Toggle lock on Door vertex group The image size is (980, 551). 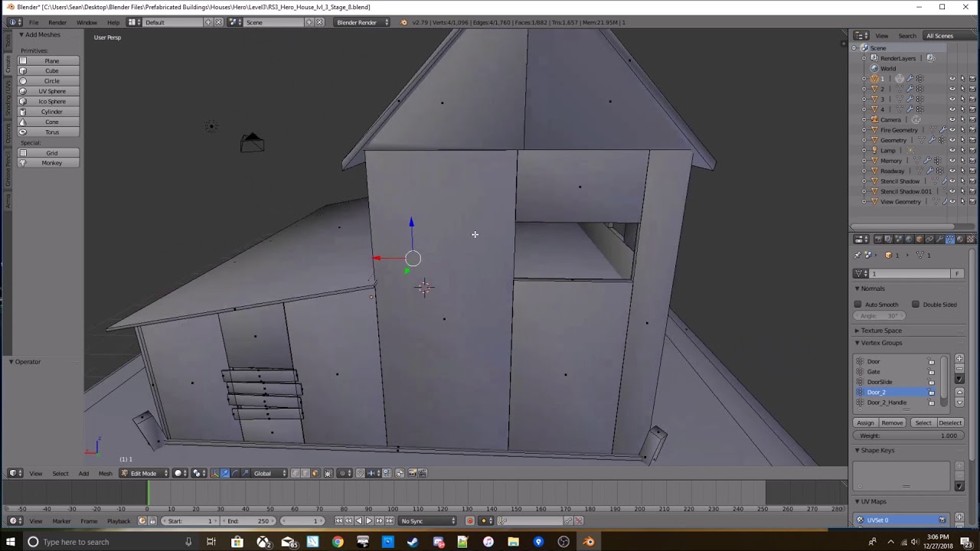pyautogui.click(x=932, y=361)
